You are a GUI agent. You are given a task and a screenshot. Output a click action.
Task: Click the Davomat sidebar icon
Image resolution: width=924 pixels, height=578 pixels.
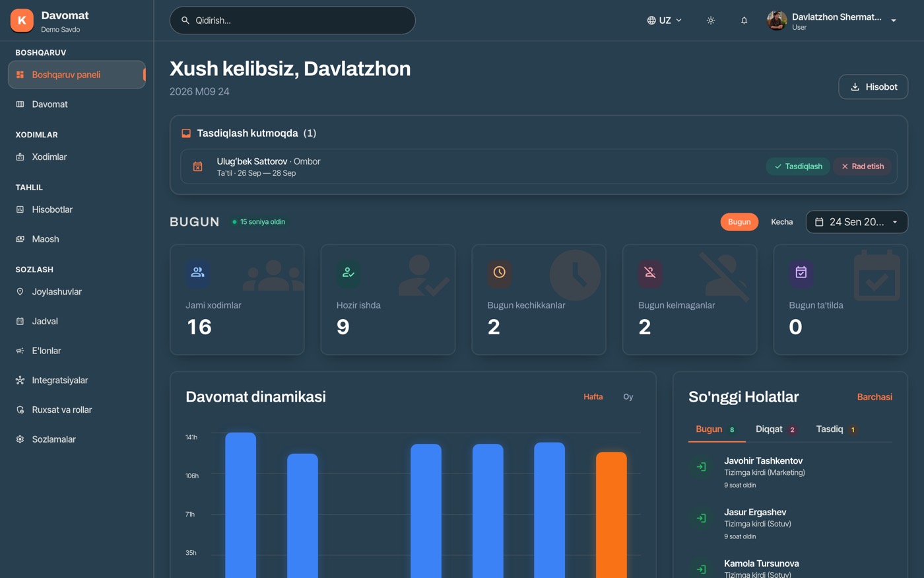click(x=20, y=104)
